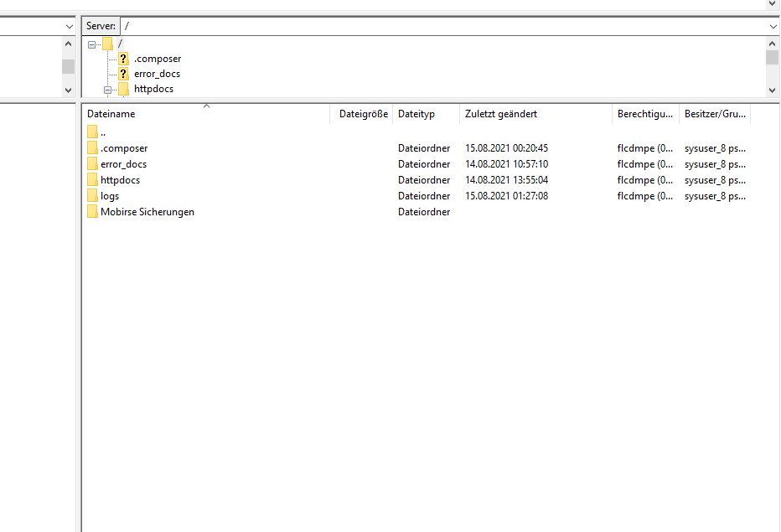Sort by Dateiname column header
The height and width of the screenshot is (532, 781).
click(x=111, y=114)
